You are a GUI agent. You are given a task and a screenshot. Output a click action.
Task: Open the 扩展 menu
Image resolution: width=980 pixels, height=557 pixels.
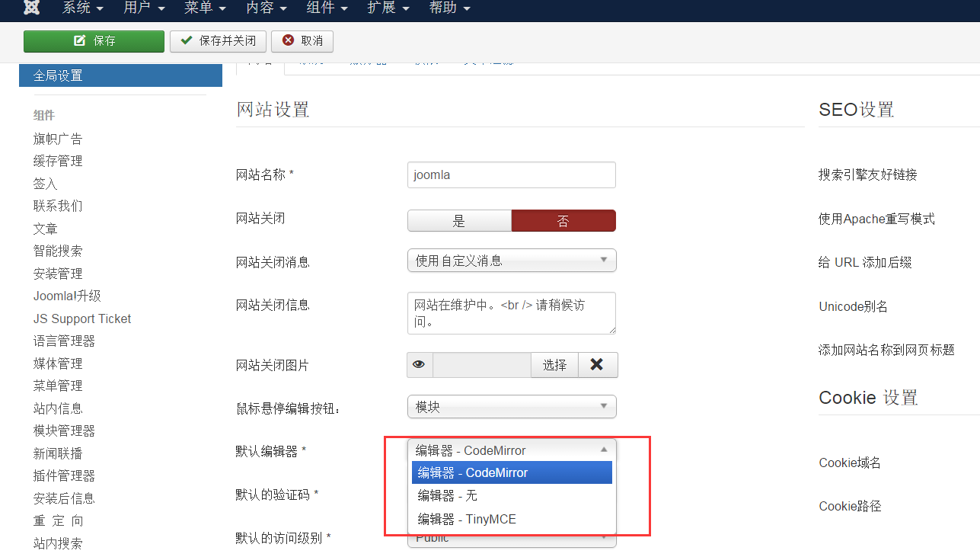pos(388,8)
